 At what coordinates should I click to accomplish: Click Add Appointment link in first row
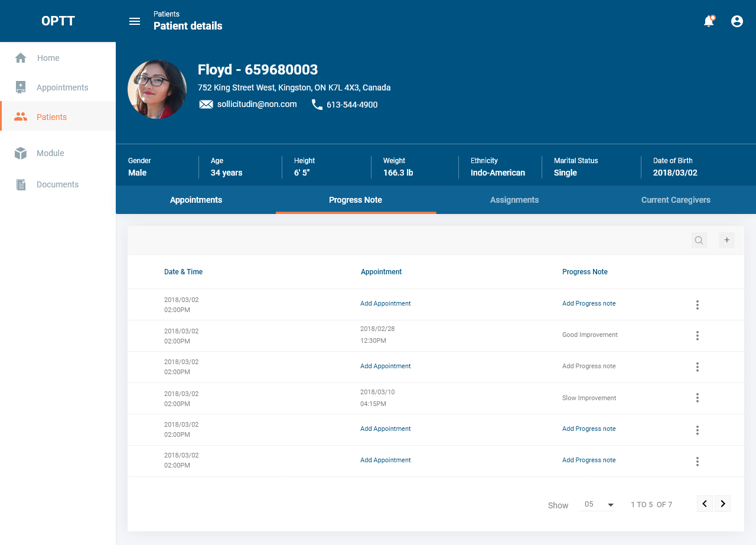point(386,303)
